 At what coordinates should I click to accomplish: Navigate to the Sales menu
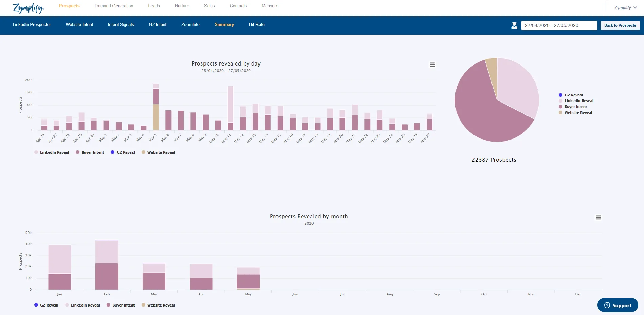(209, 6)
